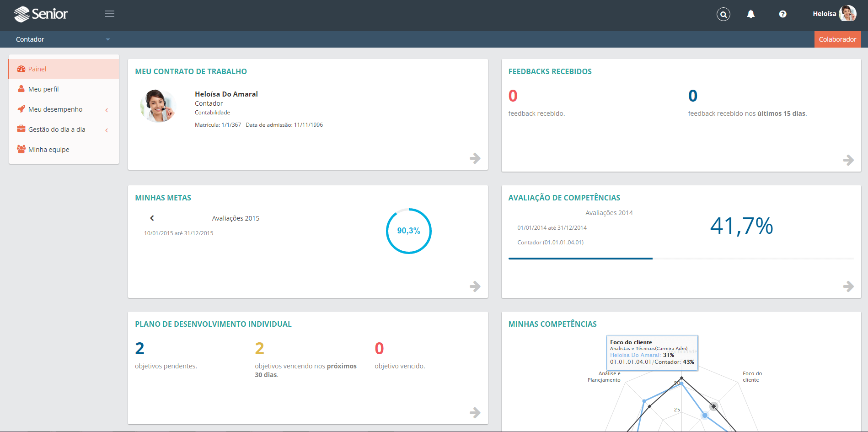Open Feedbacks Recebidos arrow
The width and height of the screenshot is (868, 432).
(x=848, y=160)
